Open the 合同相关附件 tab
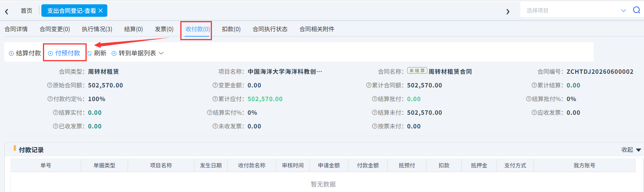This screenshot has width=644, height=192. [317, 29]
